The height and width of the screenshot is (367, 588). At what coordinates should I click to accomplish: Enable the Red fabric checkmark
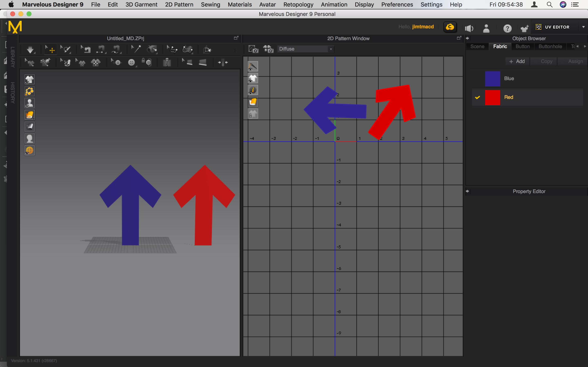[x=478, y=97]
